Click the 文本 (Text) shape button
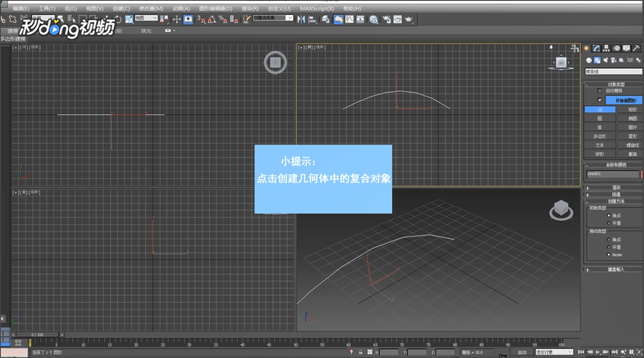The height and width of the screenshot is (358, 644). coord(600,145)
